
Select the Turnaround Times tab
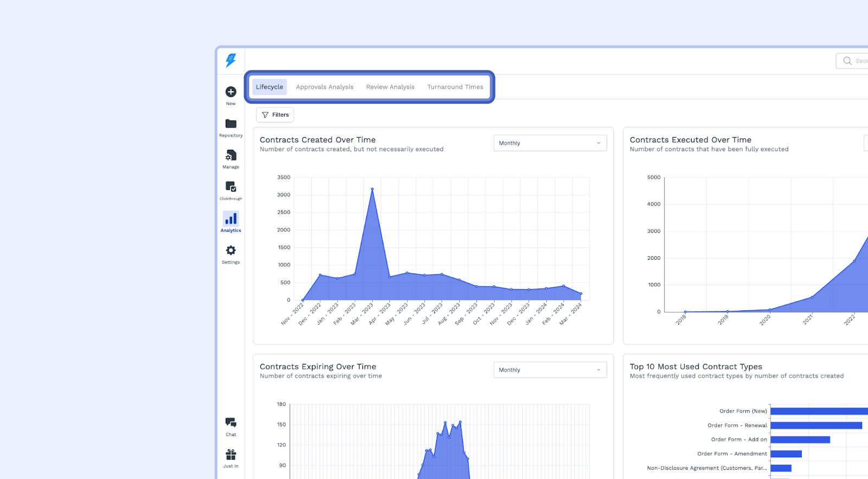point(455,87)
